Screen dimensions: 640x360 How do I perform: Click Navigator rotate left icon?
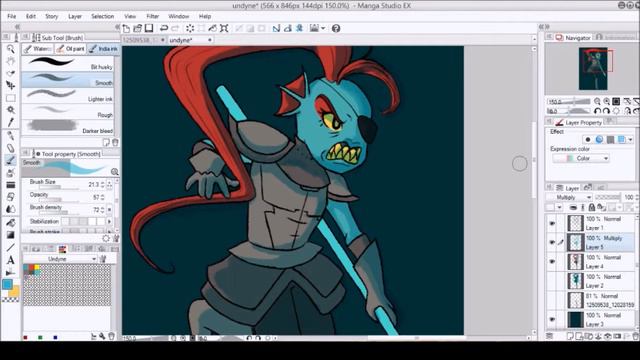tap(597, 111)
